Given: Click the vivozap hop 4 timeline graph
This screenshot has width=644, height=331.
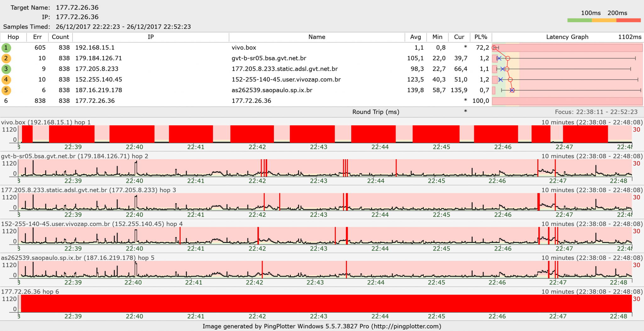Looking at the screenshot, I should click(325, 236).
